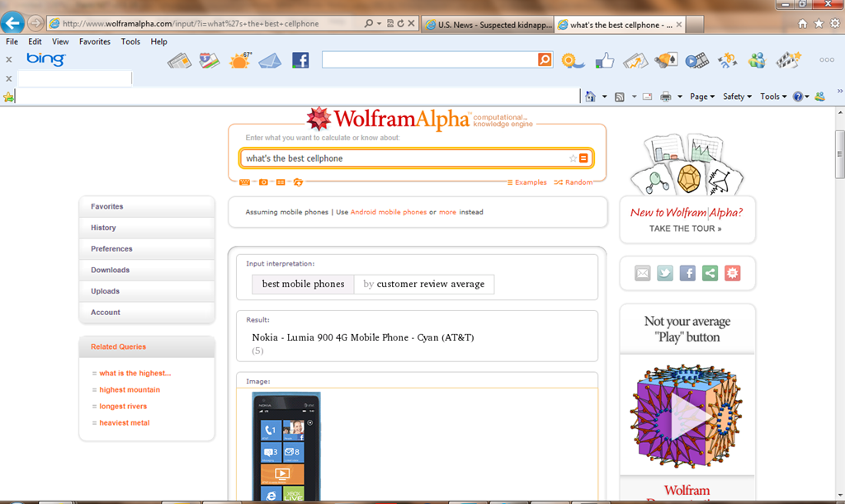
Task: Click the Bing toolbar stocks chart icon
Action: point(635,60)
